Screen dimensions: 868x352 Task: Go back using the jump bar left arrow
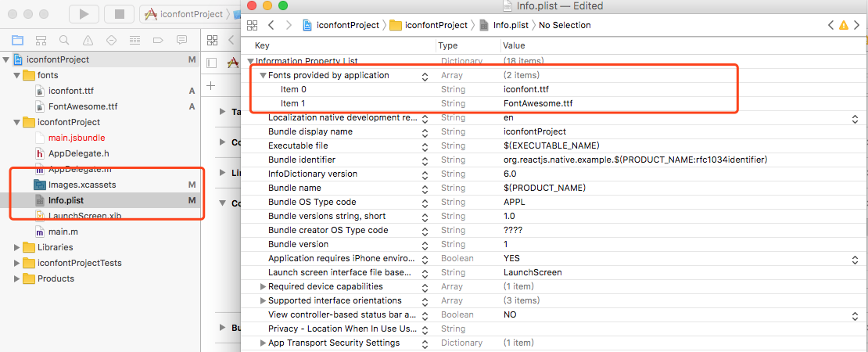coord(270,25)
